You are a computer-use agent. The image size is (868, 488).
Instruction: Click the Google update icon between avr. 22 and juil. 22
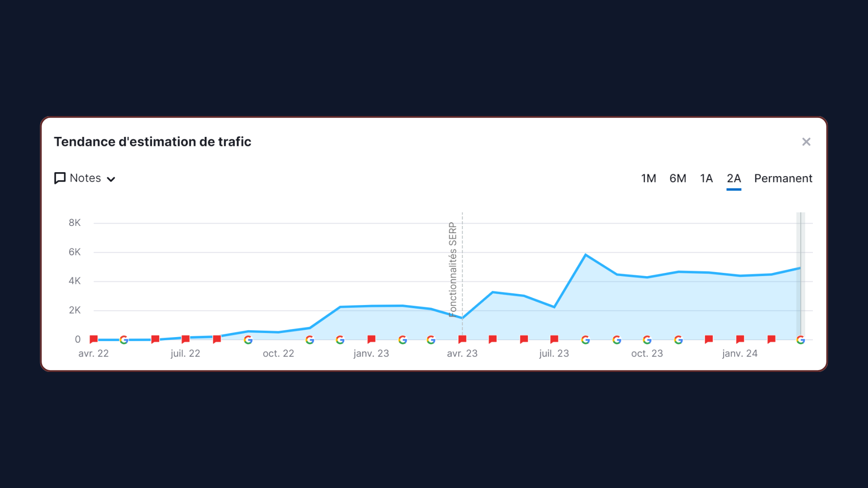124,340
